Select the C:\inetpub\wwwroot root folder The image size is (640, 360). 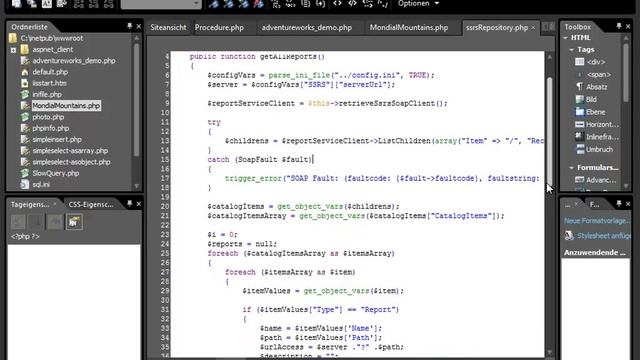(x=51, y=38)
